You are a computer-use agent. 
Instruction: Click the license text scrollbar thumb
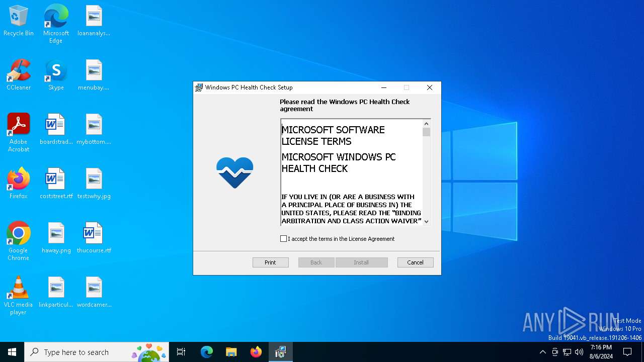tap(426, 132)
